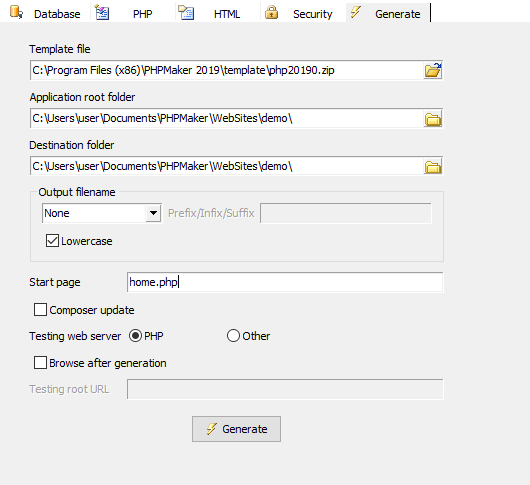The width and height of the screenshot is (530, 485).
Task: Browse for destination folder icon
Action: [433, 167]
